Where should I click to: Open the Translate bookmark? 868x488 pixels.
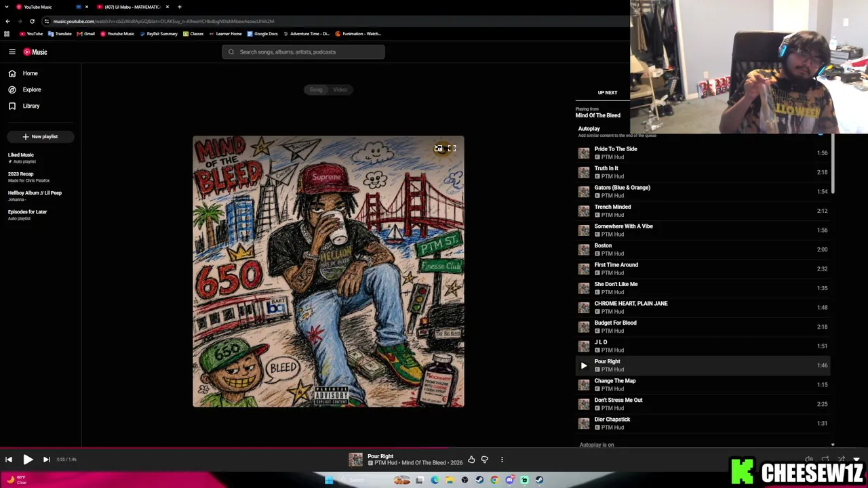tap(60, 34)
